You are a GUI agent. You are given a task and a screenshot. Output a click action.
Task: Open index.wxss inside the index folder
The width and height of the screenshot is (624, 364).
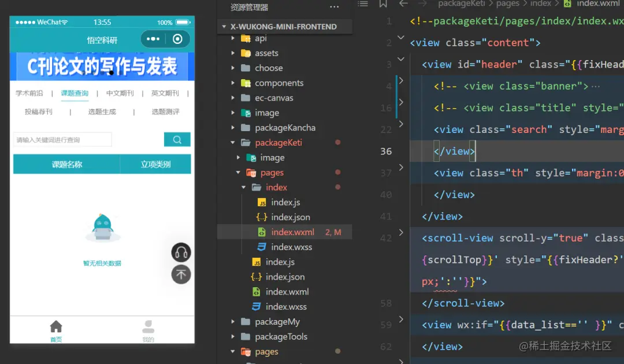click(291, 247)
